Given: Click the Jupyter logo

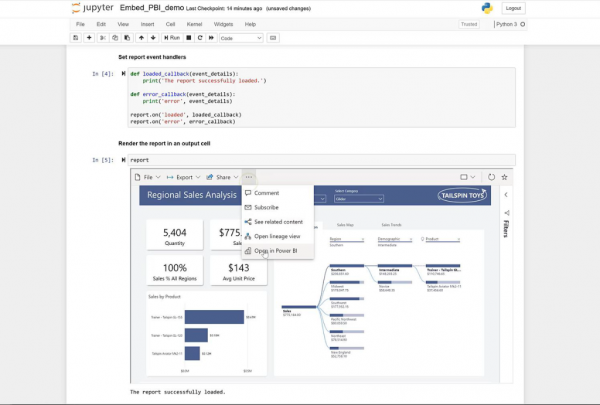Looking at the screenshot, I should coord(93,8).
